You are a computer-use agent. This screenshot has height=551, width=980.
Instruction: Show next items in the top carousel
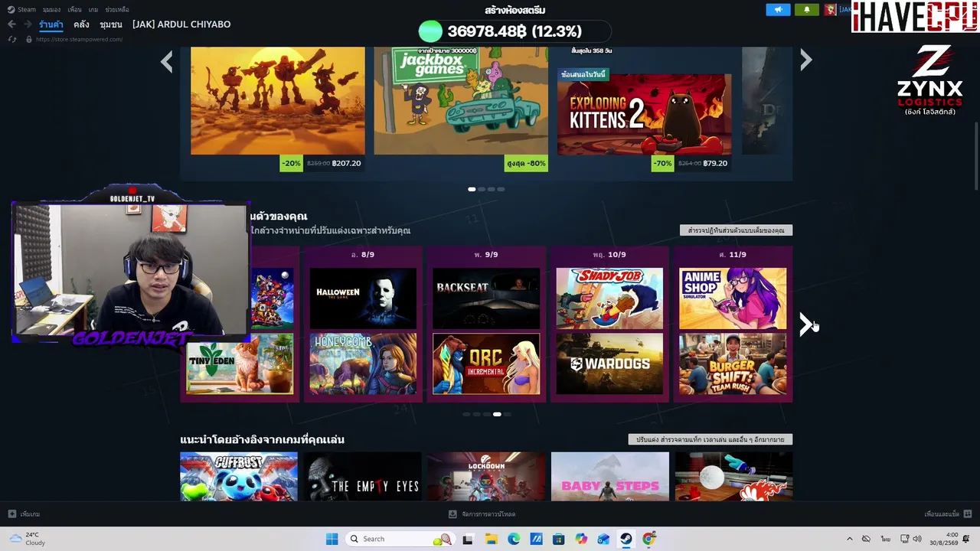tap(805, 60)
